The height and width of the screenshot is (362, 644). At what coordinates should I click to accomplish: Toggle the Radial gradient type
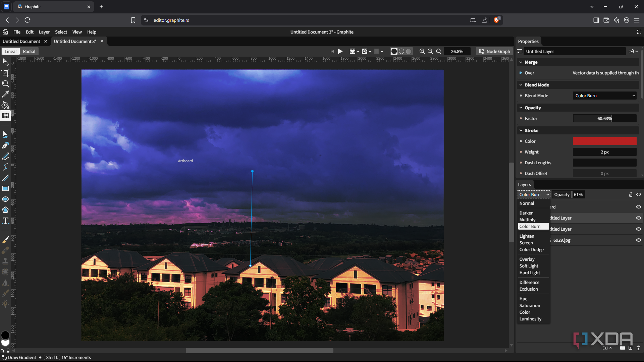tap(29, 51)
